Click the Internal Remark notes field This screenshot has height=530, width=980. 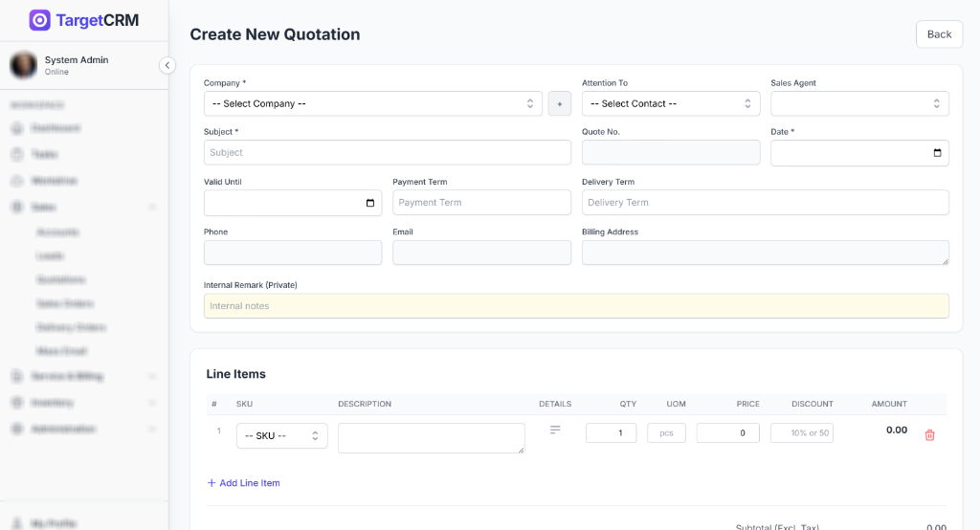pyautogui.click(x=575, y=306)
